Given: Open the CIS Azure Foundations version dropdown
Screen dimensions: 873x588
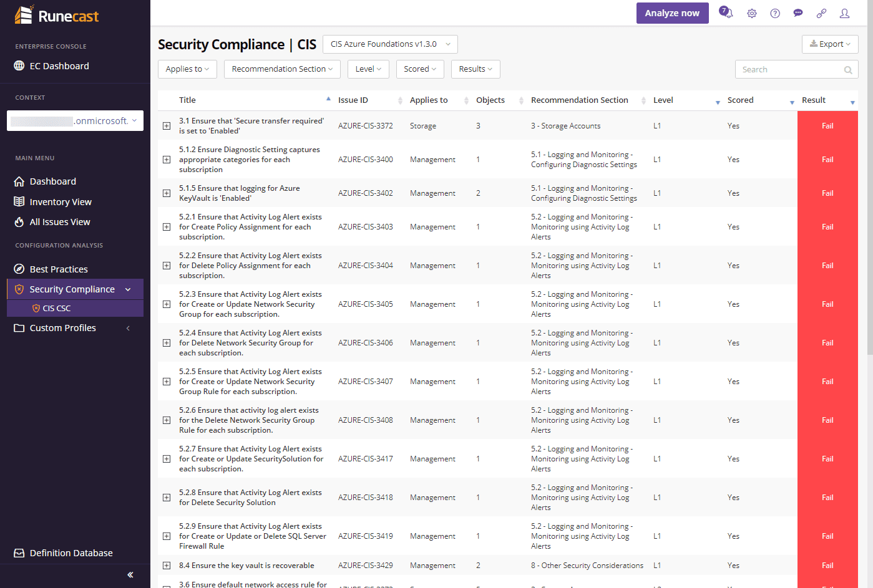Looking at the screenshot, I should (390, 44).
